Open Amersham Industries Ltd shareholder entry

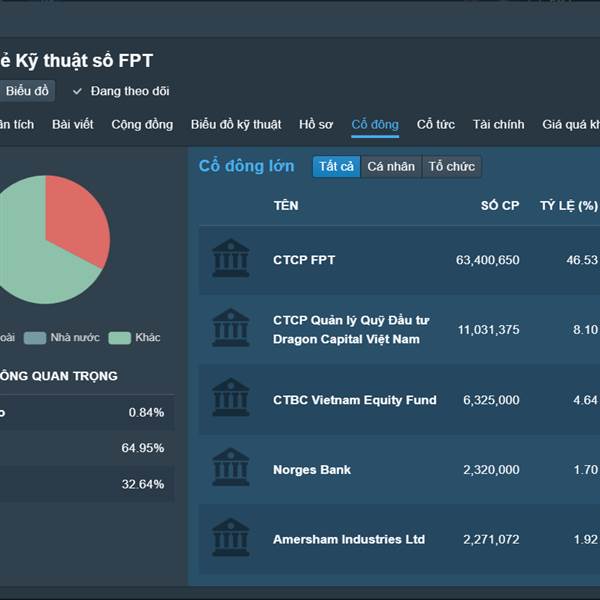349,539
